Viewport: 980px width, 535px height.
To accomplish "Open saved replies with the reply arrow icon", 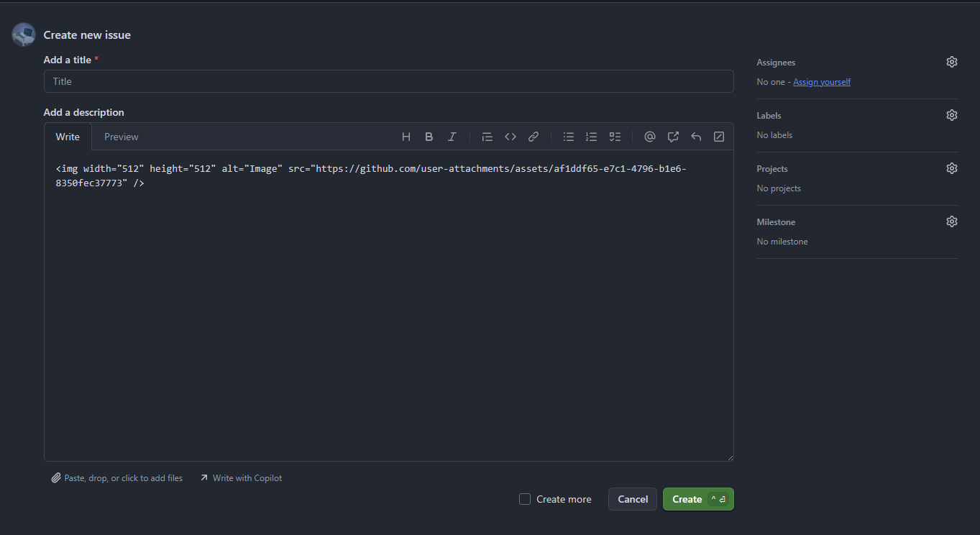I will (696, 137).
